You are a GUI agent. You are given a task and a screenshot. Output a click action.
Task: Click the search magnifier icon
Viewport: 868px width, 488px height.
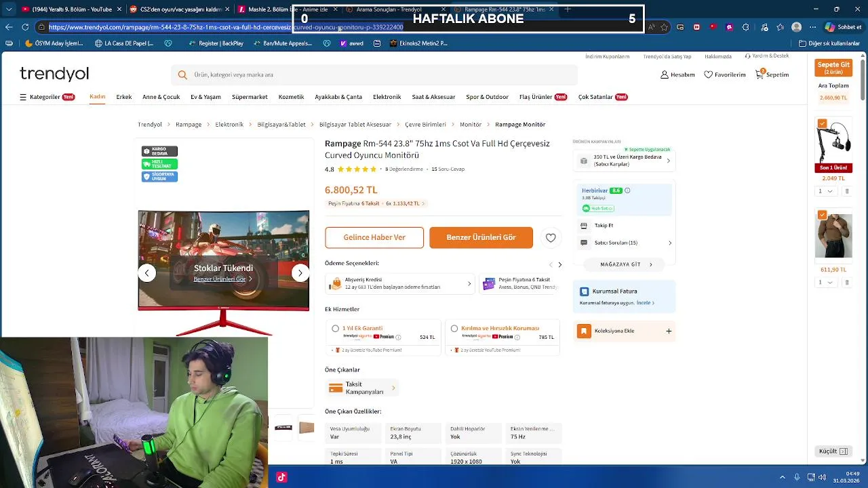(182, 75)
